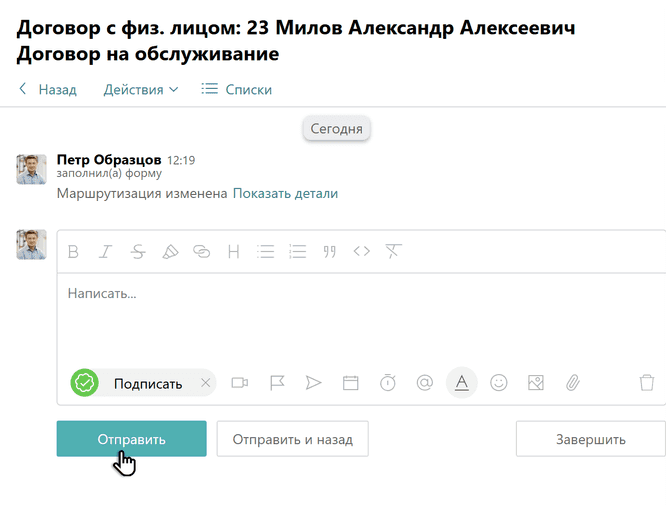Image resolution: width=666 pixels, height=506 pixels.
Task: Open the Действия dropdown menu
Action: (x=141, y=89)
